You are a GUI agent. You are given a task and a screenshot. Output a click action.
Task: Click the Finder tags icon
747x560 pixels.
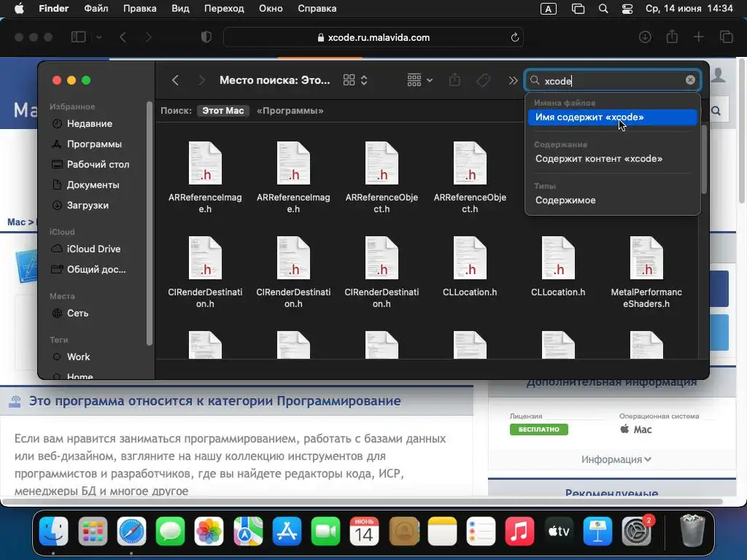tap(483, 80)
